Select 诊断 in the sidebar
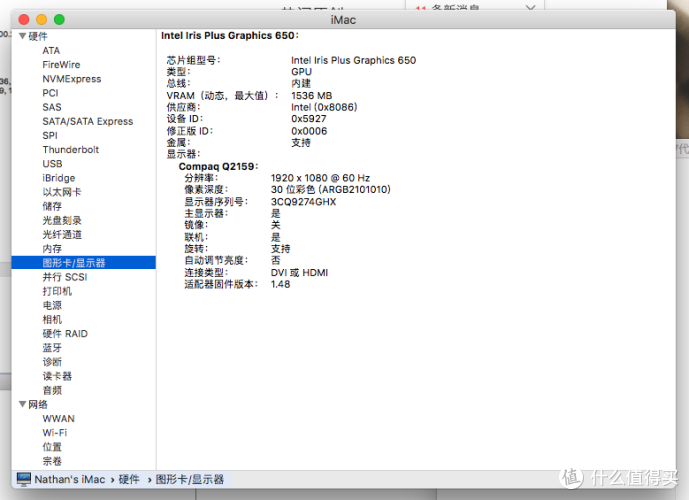This screenshot has height=500, width=689. click(52, 362)
